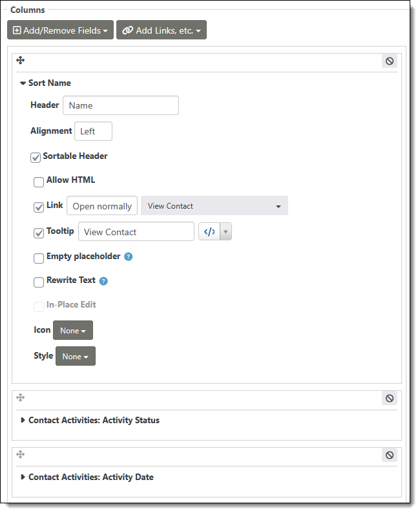Click the move handle for Activity Status column
The width and height of the screenshot is (420, 513).
pos(20,398)
